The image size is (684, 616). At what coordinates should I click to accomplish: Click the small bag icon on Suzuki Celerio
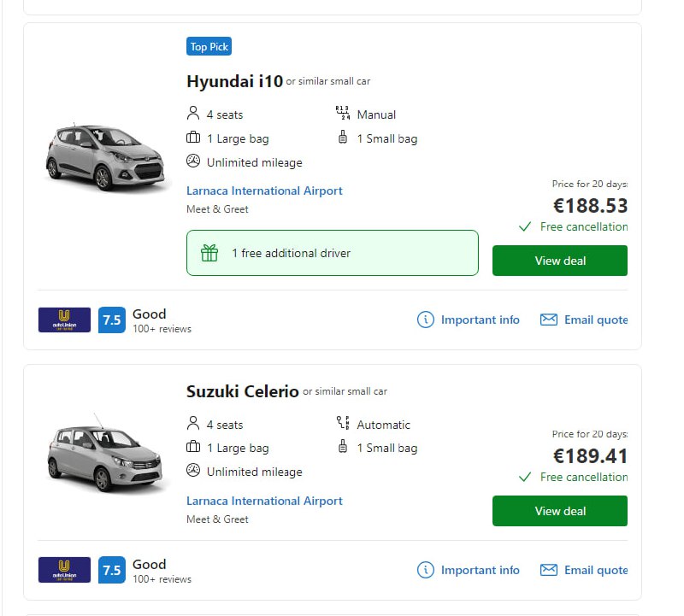point(343,448)
